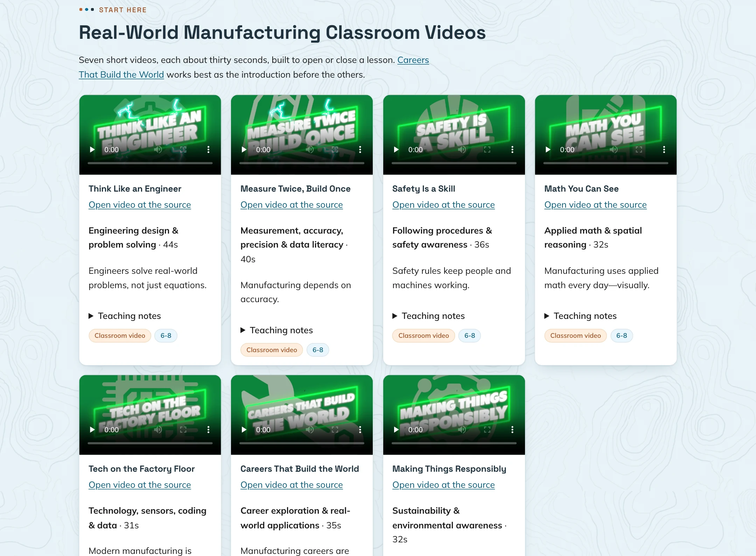Mute the Think Like an Engineer video
The width and height of the screenshot is (756, 556).
(158, 150)
